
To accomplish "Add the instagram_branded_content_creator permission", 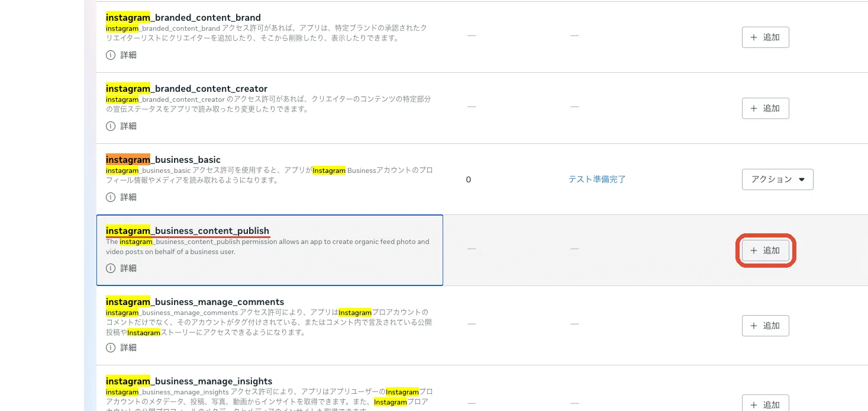I will click(765, 108).
